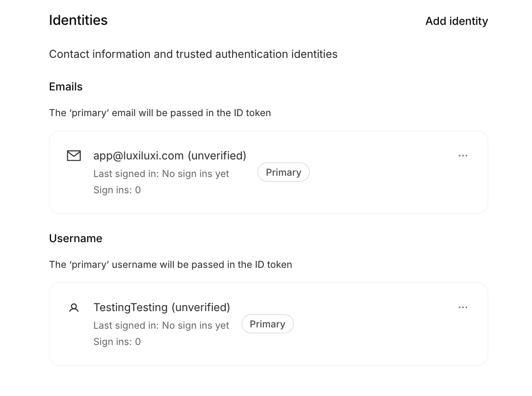Click the Emails subsection heading
Image resolution: width=532 pixels, height=396 pixels.
[66, 87]
